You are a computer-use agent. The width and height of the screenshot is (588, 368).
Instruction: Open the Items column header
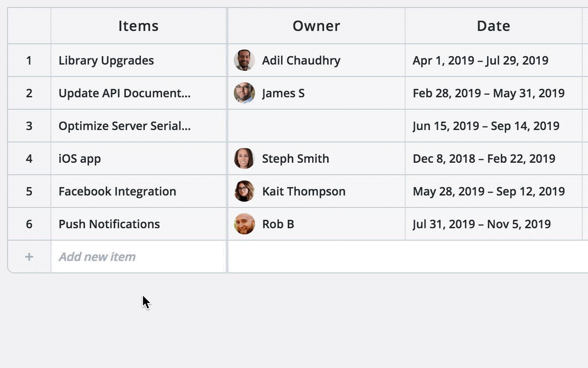138,26
